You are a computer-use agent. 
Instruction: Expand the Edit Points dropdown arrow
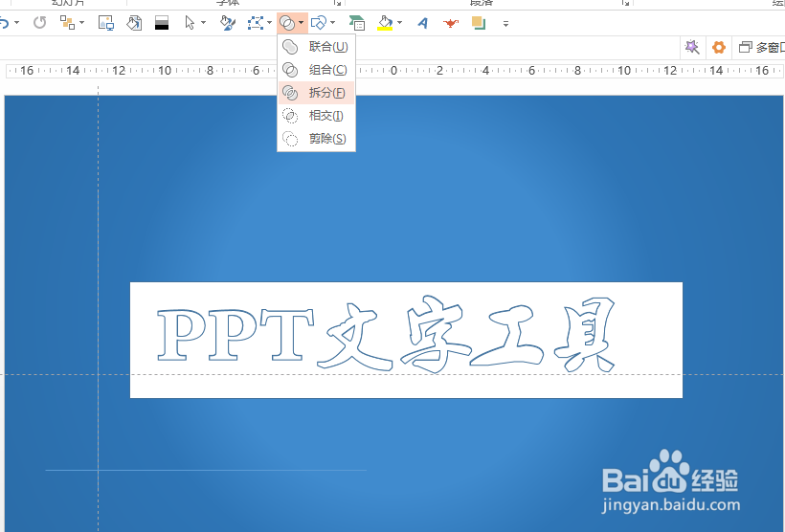(269, 23)
